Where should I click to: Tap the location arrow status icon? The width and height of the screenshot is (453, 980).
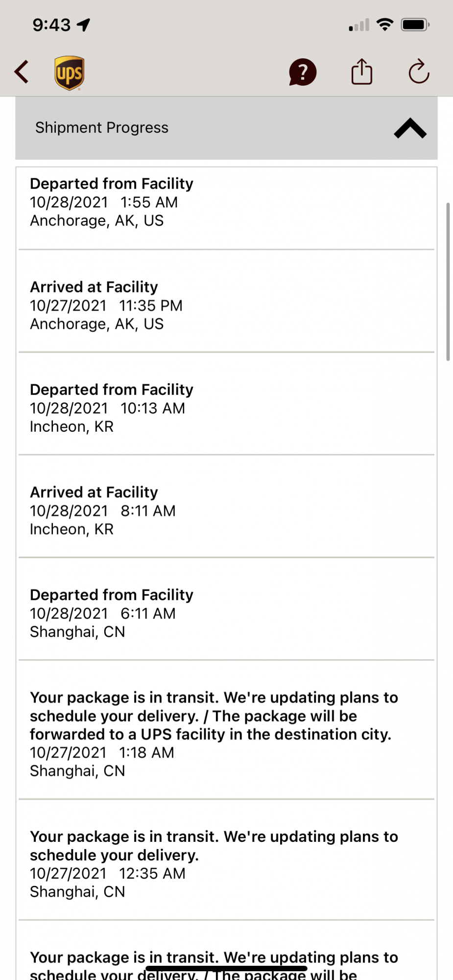pyautogui.click(x=84, y=24)
